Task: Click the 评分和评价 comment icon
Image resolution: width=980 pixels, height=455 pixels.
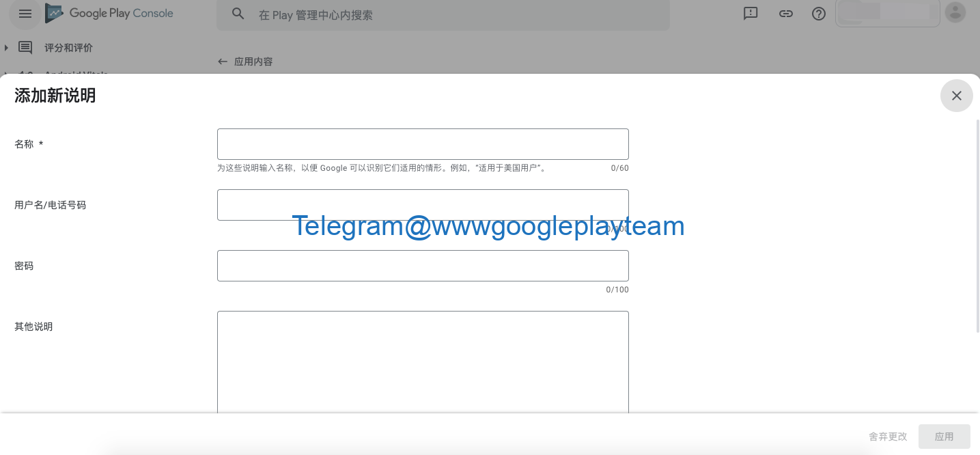Action: pyautogui.click(x=25, y=48)
